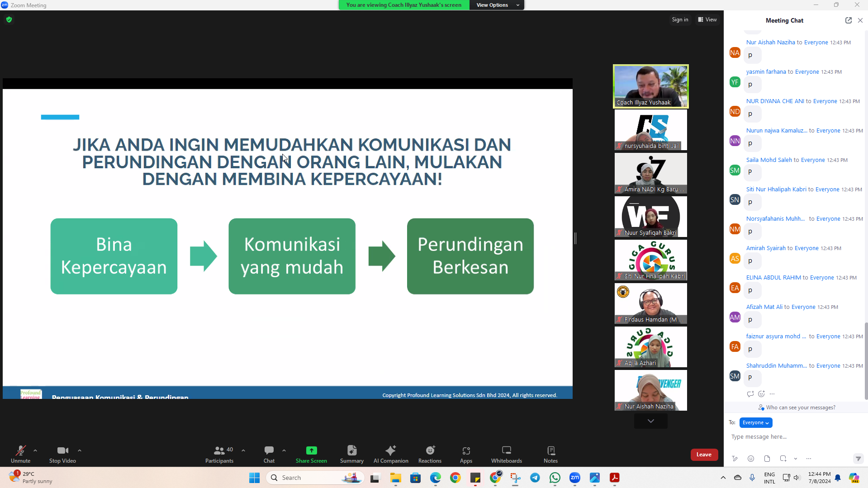The image size is (868, 488).
Task: Open the Reactions panel
Action: pyautogui.click(x=429, y=454)
